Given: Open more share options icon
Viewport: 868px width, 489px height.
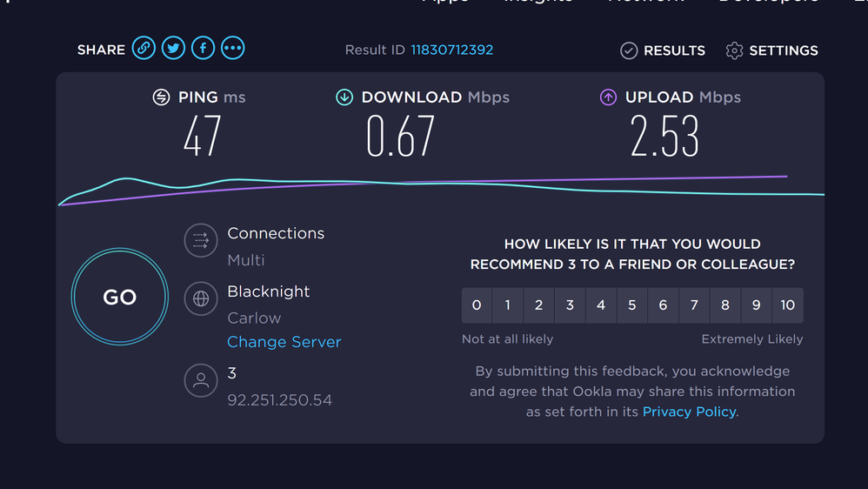Looking at the screenshot, I should 232,49.
